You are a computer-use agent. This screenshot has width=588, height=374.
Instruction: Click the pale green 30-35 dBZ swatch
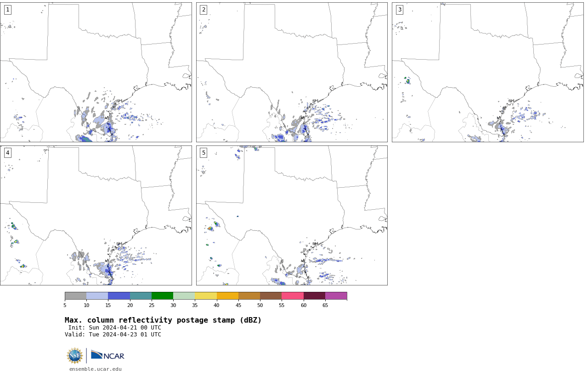184,296
